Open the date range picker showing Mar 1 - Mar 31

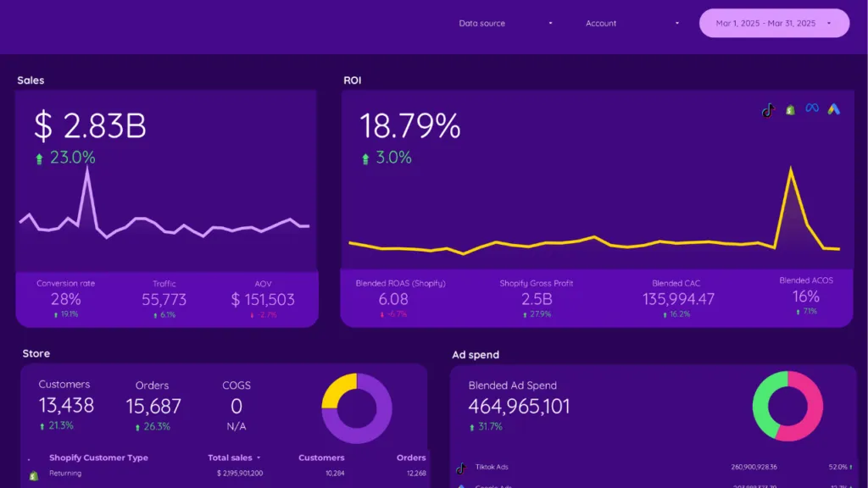coord(773,23)
